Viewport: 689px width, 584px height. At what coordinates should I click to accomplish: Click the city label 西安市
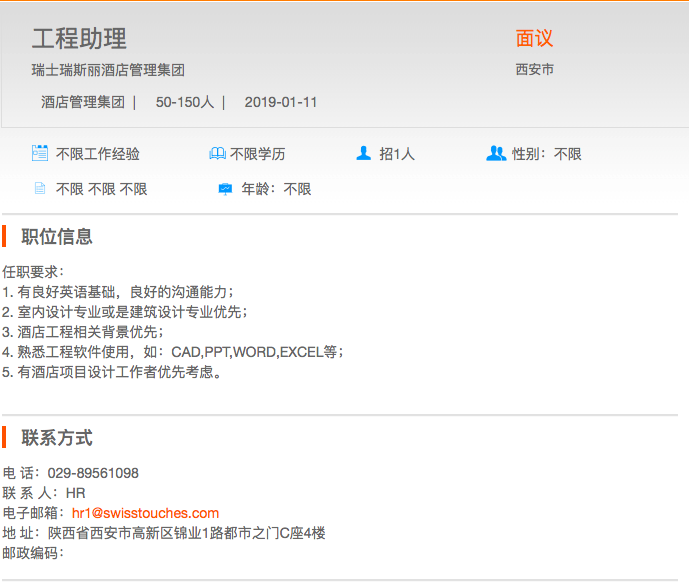[535, 70]
